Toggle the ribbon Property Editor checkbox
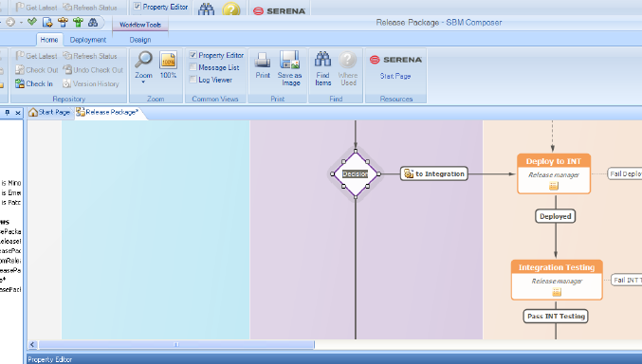Image resolution: width=642 pixels, height=364 pixels. coord(193,55)
